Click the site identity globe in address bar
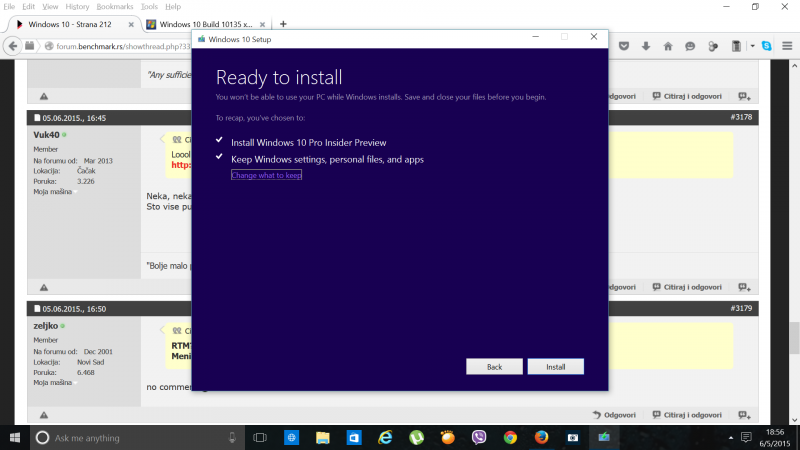800x450 pixels. point(49,46)
